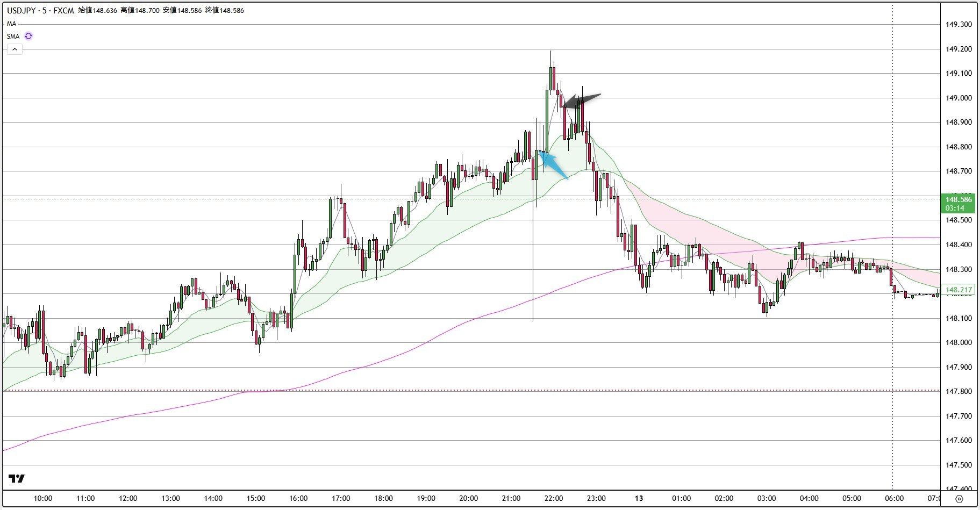
Task: Click the 終値148.586 close value
Action: pos(225,10)
